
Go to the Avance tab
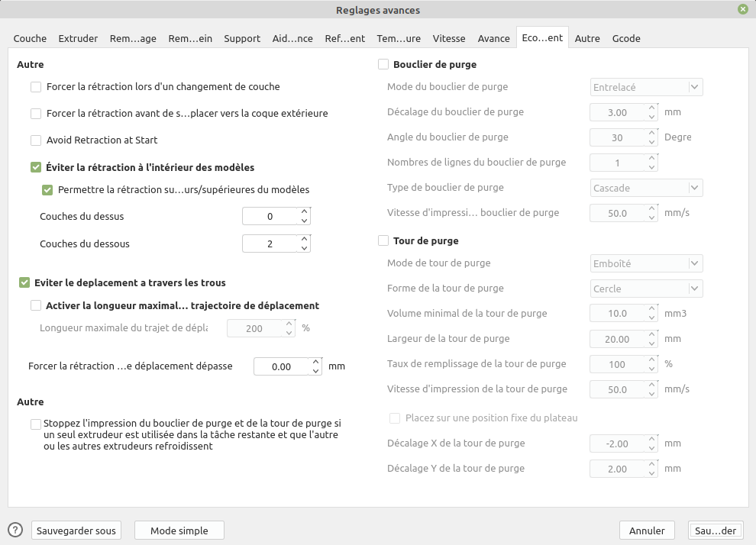[x=494, y=39]
